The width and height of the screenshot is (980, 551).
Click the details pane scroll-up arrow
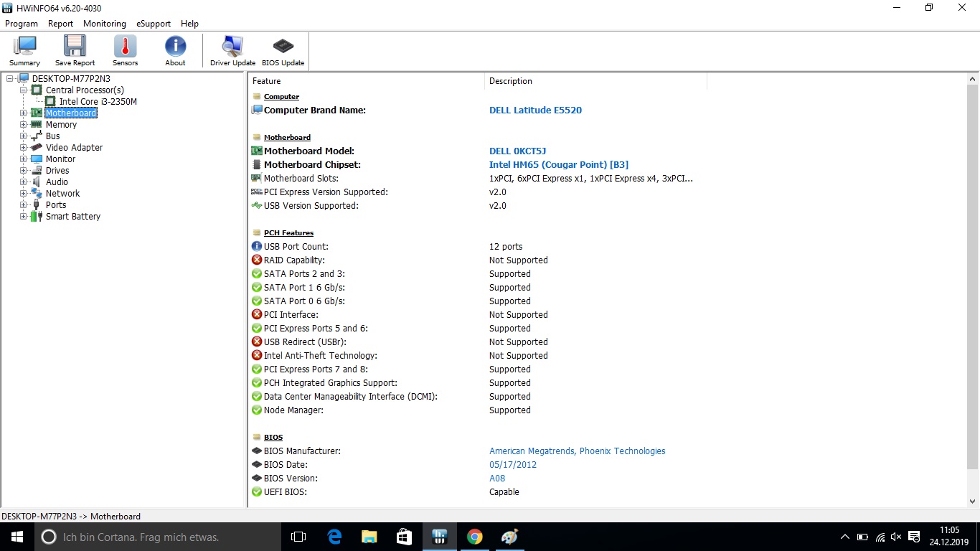[x=974, y=80]
